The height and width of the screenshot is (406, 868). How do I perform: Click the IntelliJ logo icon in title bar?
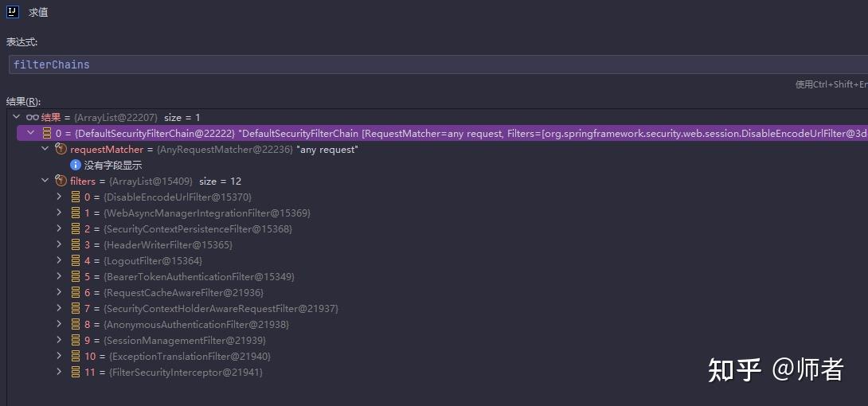(x=12, y=13)
